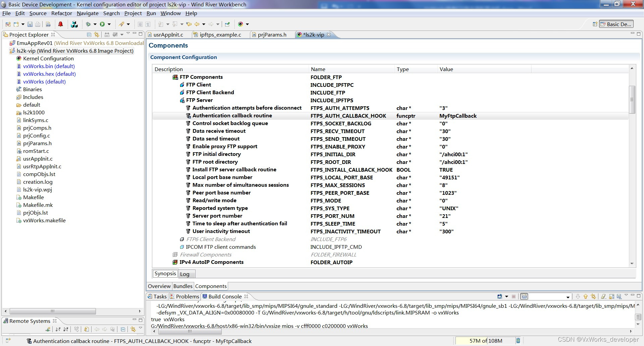Open the search flashlight dropdown arrow

coord(128,24)
